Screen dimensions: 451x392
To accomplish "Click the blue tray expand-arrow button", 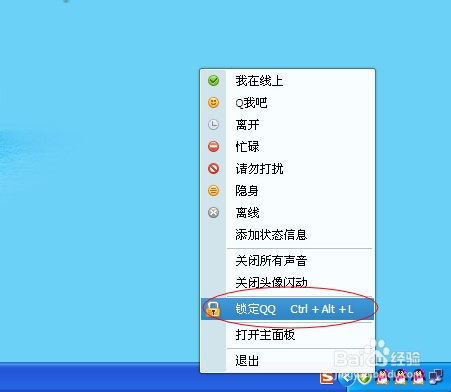I will pyautogui.click(x=347, y=378).
